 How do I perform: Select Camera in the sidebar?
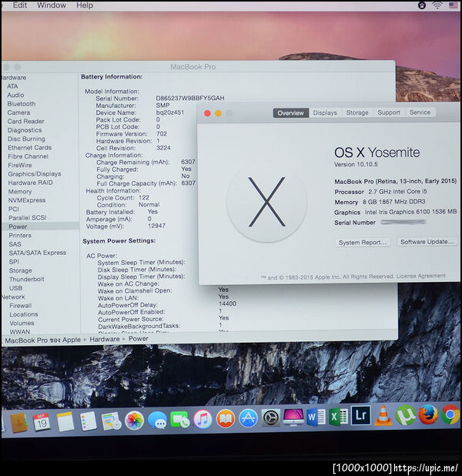(18, 112)
